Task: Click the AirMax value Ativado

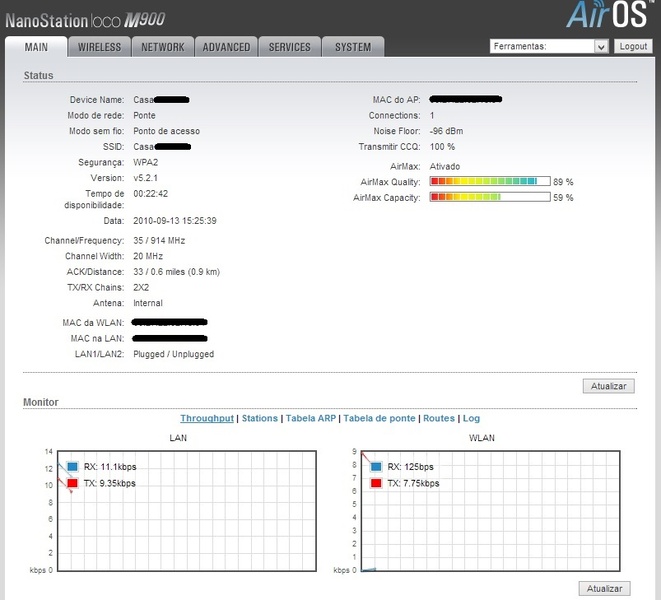Action: pyautogui.click(x=445, y=166)
